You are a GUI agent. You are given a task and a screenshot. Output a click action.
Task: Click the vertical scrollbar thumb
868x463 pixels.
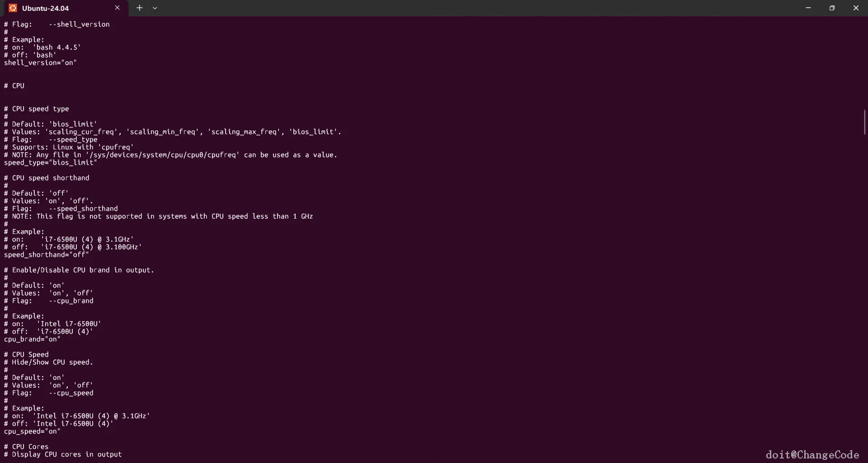tap(864, 122)
